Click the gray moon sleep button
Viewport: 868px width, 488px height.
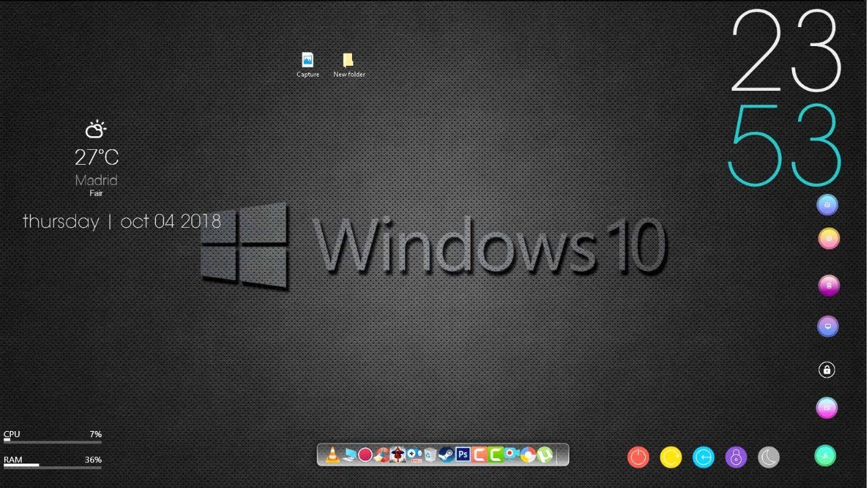(768, 457)
